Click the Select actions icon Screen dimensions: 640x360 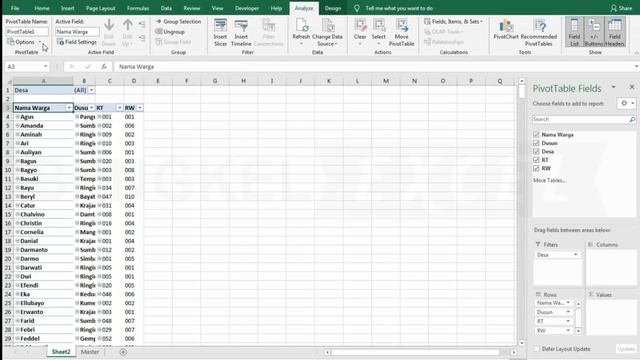coord(379,32)
